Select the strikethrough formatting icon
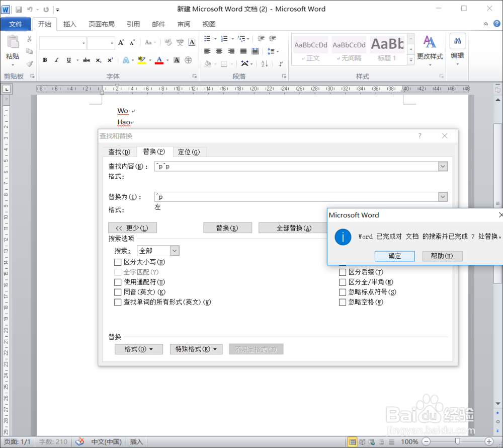 tap(86, 60)
